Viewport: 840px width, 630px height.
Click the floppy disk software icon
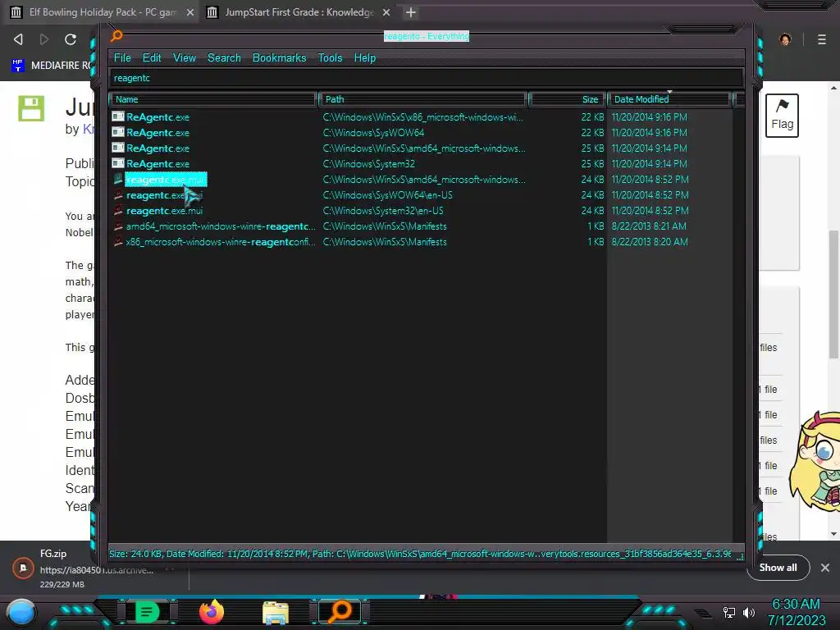(x=31, y=108)
